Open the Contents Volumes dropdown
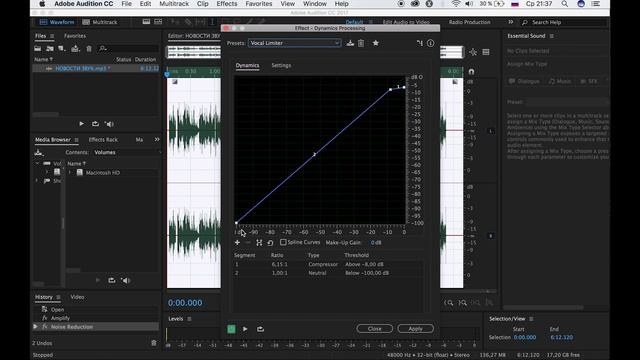Screen dimensions: 640x360 (128, 152)
